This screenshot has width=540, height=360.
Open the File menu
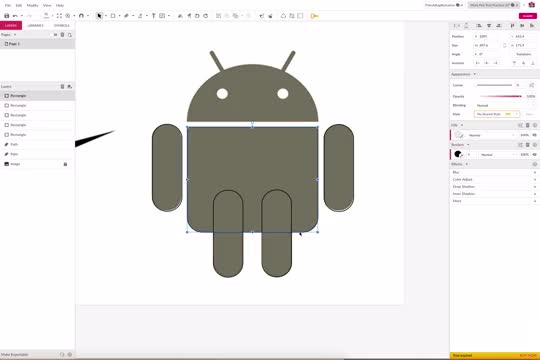(x=8, y=6)
